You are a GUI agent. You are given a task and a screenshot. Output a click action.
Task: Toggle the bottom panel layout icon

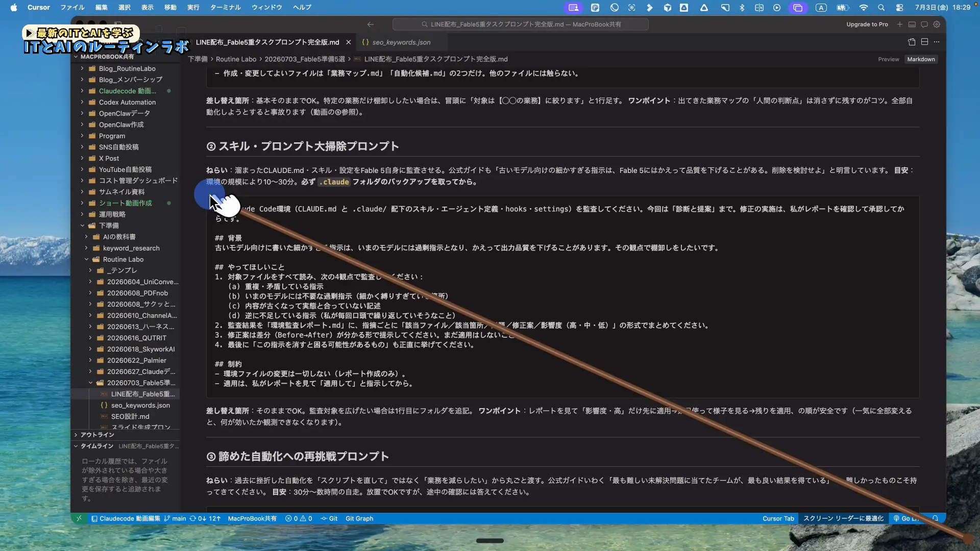click(x=912, y=24)
